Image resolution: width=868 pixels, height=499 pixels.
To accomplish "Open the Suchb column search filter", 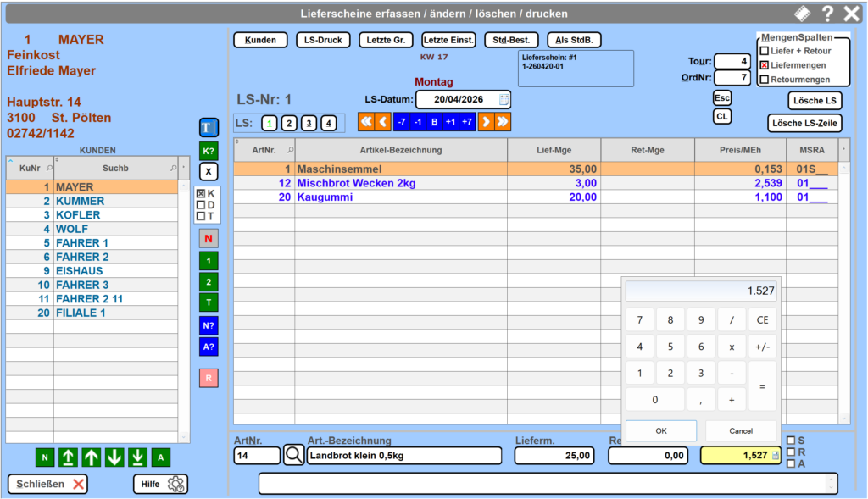I will 174,168.
